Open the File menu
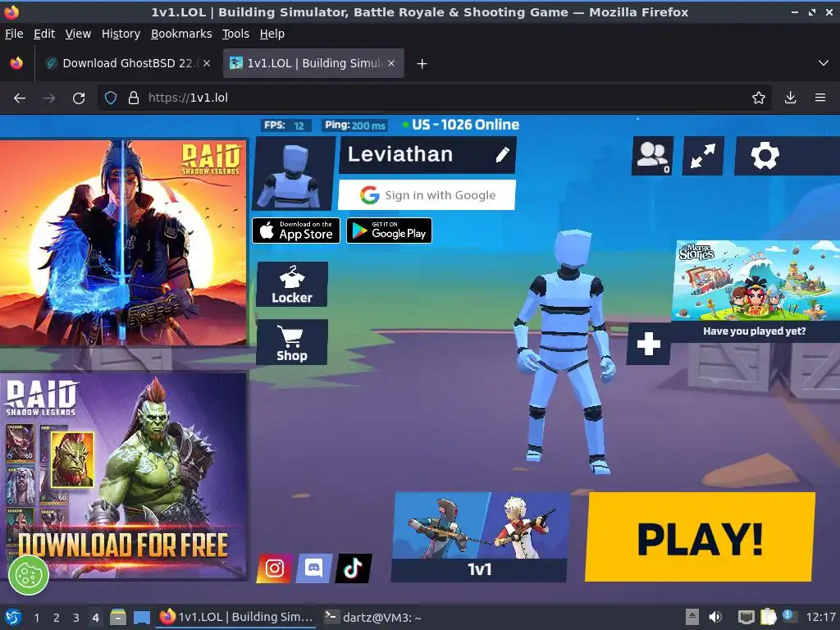840x630 pixels. [14, 34]
